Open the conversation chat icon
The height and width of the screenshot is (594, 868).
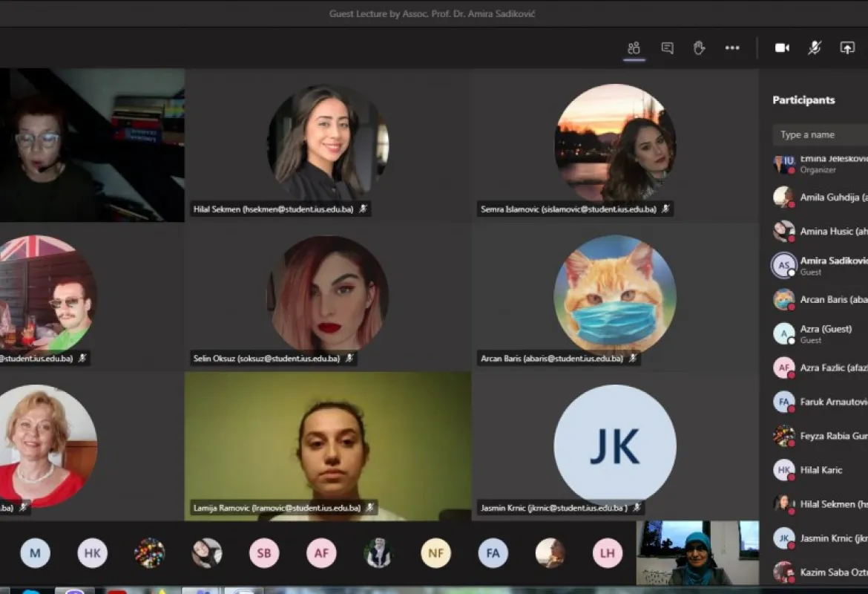[667, 48]
